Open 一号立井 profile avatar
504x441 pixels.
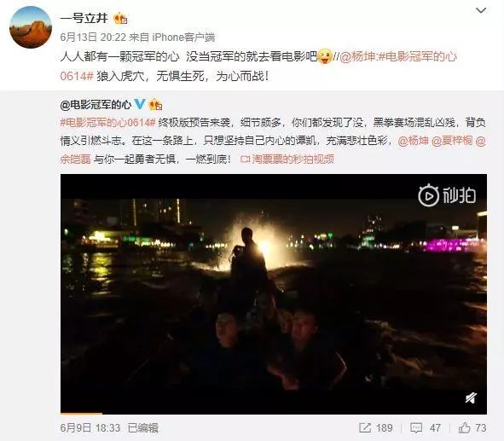[x=31, y=27]
